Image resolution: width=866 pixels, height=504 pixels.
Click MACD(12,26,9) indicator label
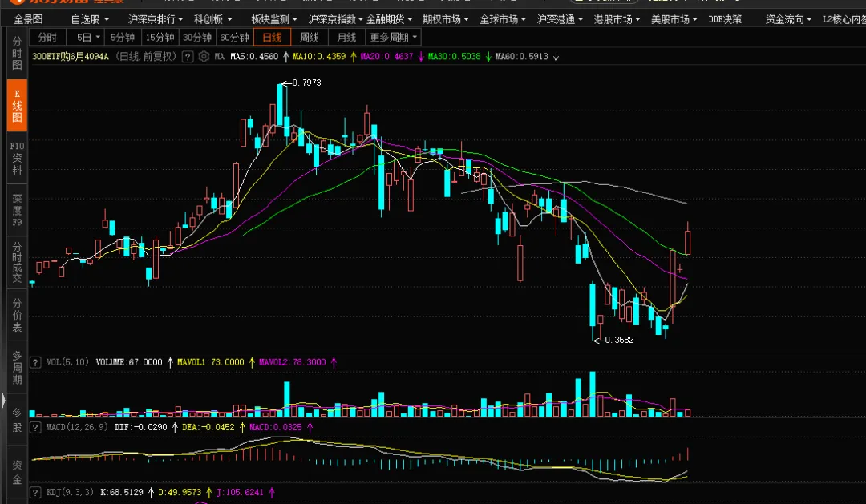point(77,427)
